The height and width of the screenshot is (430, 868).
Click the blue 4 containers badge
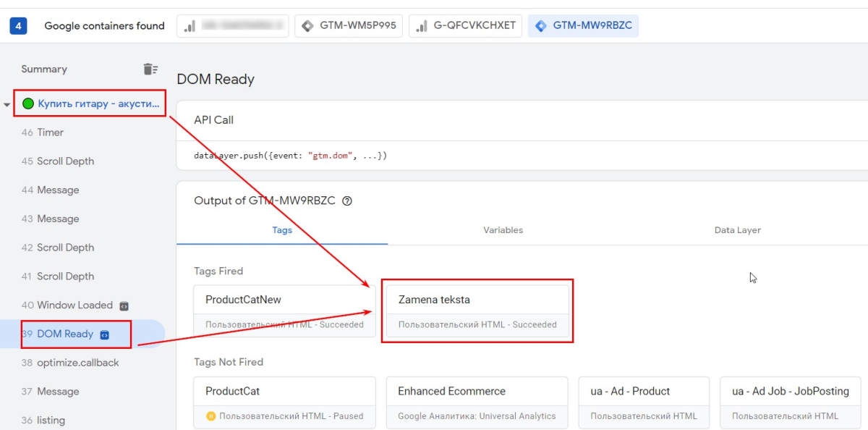(x=18, y=26)
